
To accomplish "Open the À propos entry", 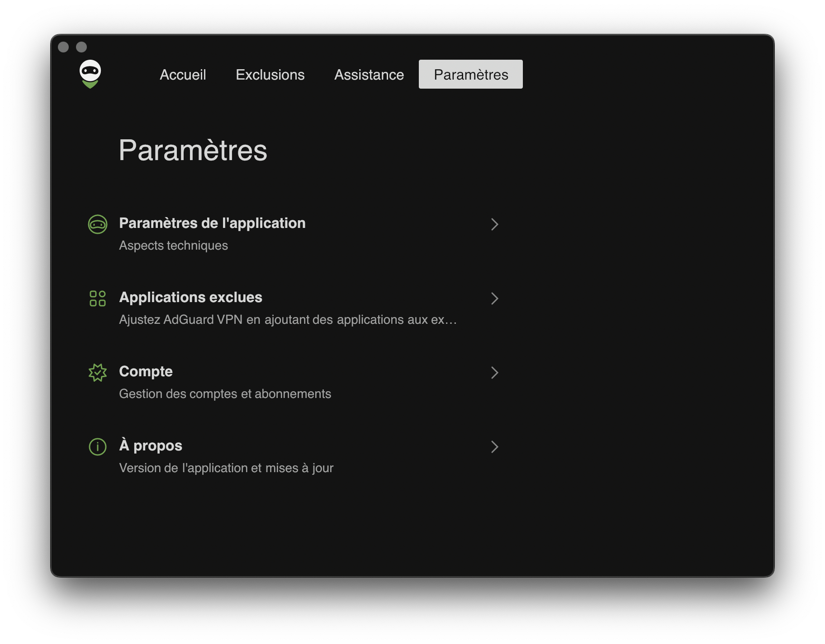I will pos(294,456).
